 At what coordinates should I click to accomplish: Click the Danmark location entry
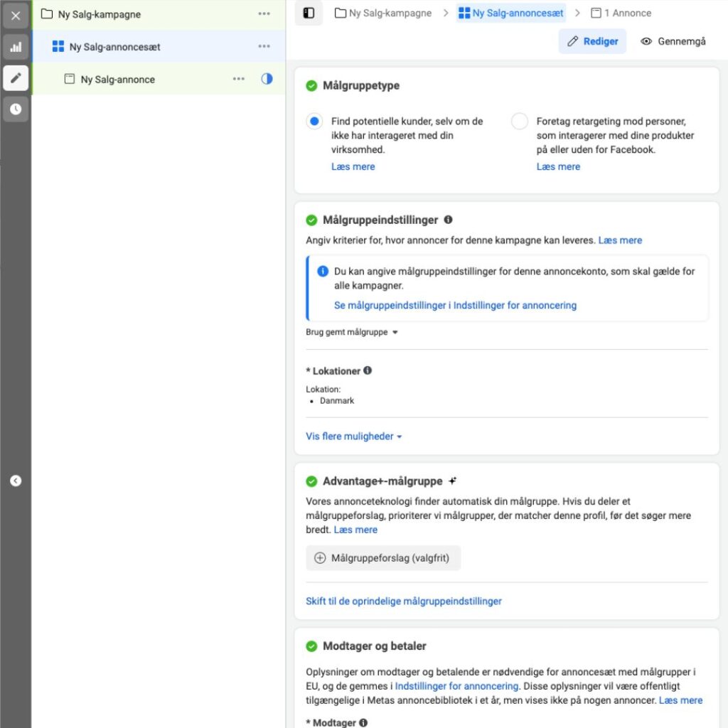(336, 401)
